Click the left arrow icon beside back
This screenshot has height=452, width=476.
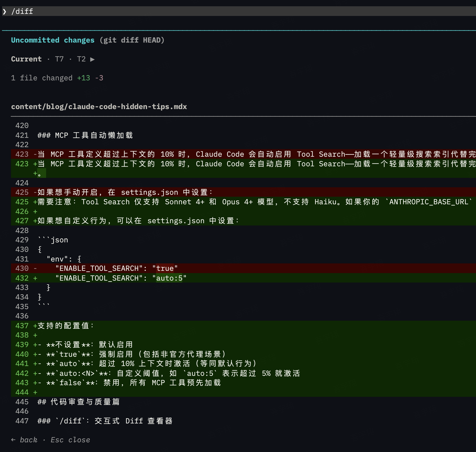point(13,440)
